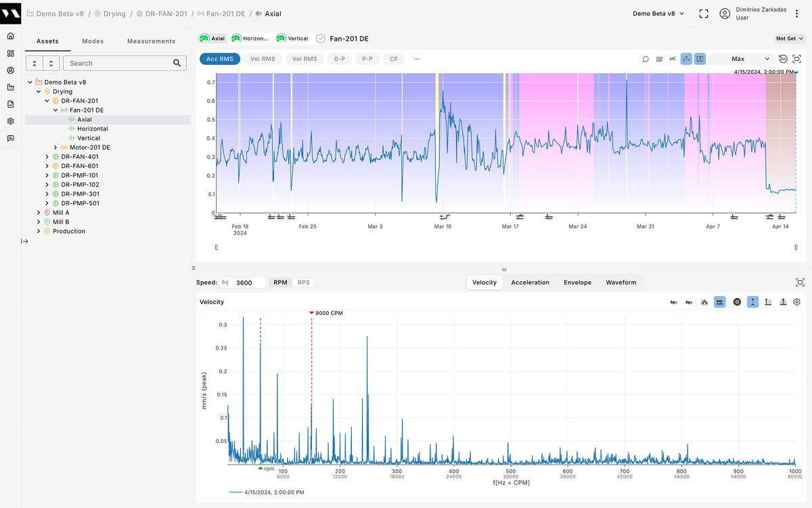The height and width of the screenshot is (508, 812).
Task: Switch to the Modes tab
Action: (93, 41)
